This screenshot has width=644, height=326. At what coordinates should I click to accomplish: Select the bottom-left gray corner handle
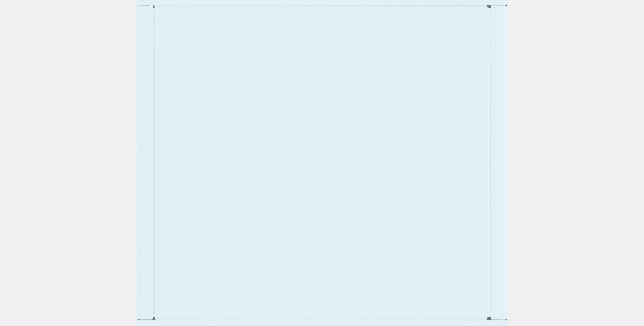point(154,319)
